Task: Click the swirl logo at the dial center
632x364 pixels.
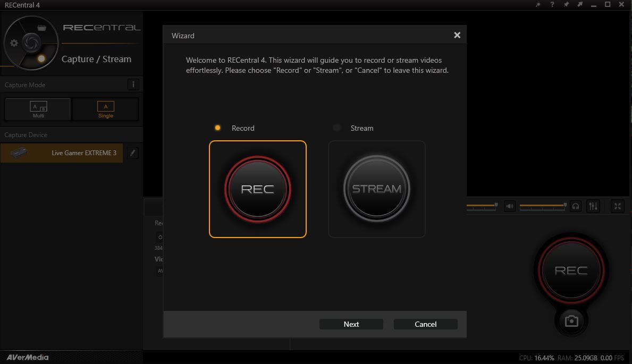Action: 31,43
